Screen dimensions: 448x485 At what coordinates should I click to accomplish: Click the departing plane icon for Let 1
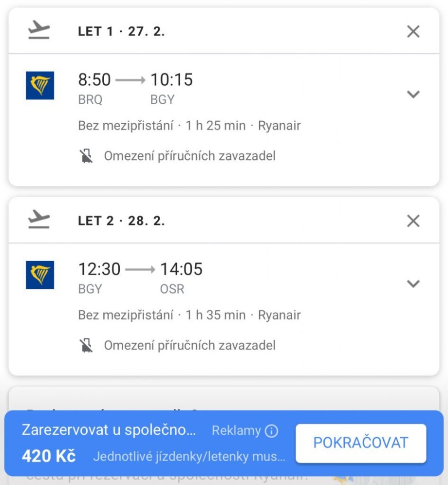[39, 31]
